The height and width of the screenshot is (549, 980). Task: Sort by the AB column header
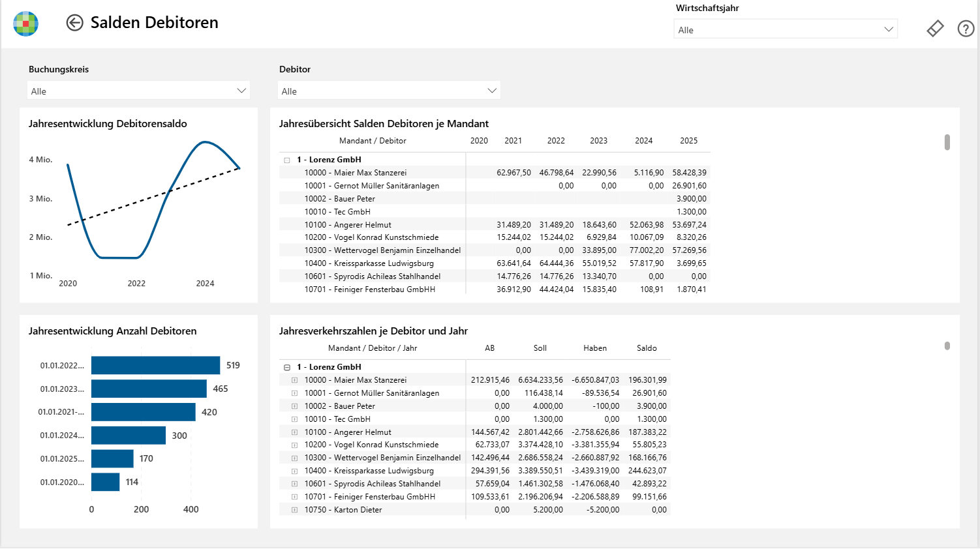tap(489, 348)
